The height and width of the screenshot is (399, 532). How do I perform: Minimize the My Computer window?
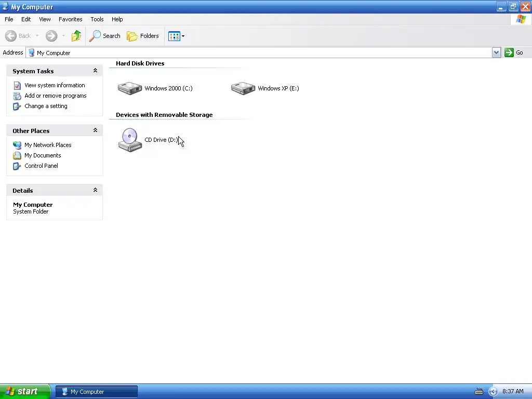pyautogui.click(x=501, y=6)
